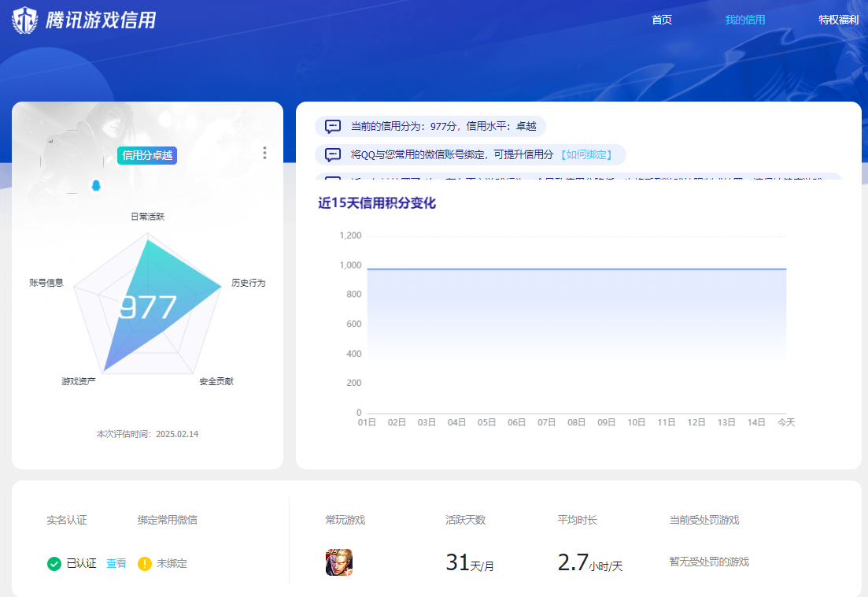Screen dimensions: 868x597
Task: Select the 账号信息 radar label
Action: pos(46,283)
